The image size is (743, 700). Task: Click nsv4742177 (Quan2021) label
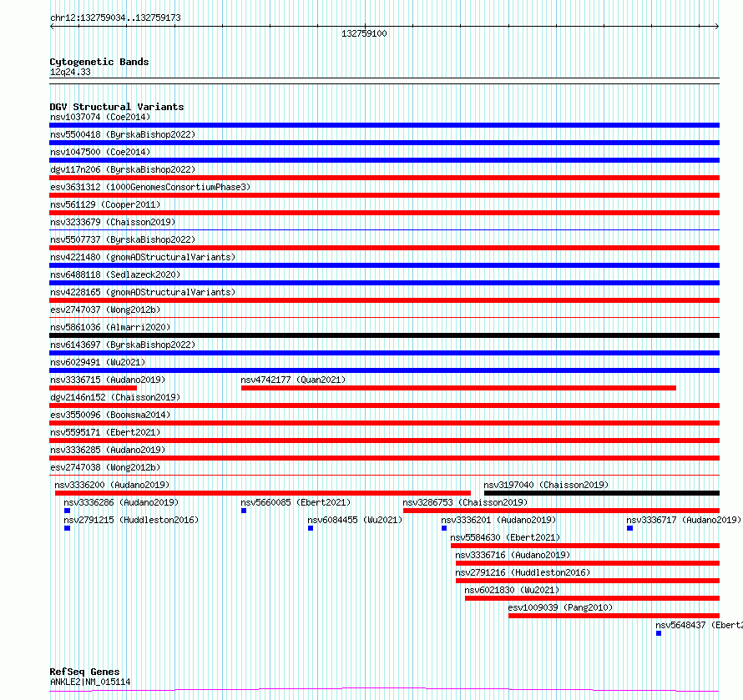293,380
